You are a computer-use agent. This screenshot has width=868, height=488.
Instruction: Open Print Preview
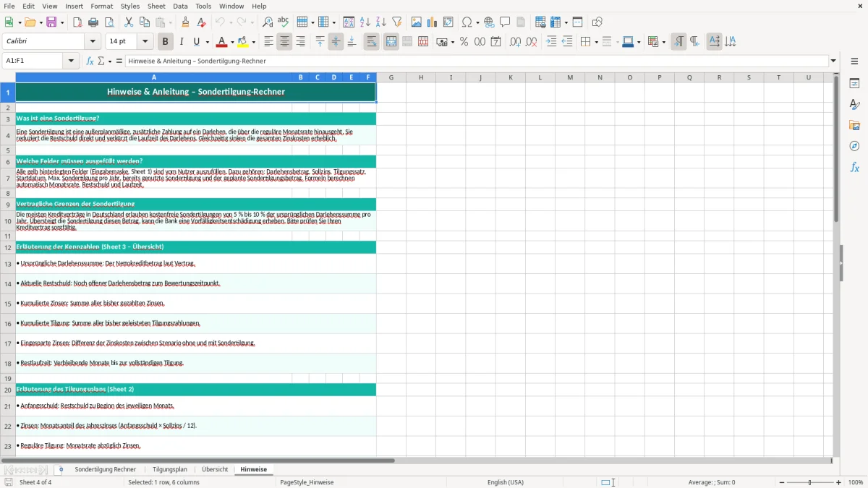pyautogui.click(x=109, y=22)
